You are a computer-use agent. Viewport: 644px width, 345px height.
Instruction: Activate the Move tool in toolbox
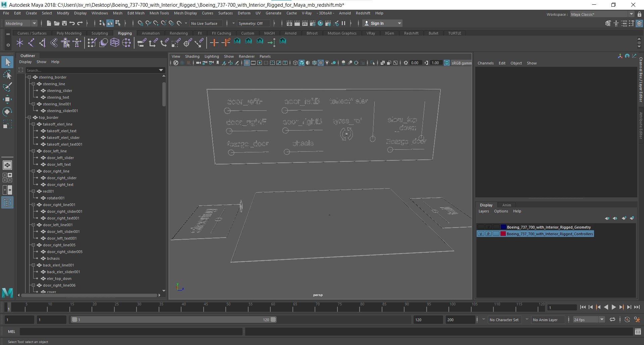coord(7,99)
